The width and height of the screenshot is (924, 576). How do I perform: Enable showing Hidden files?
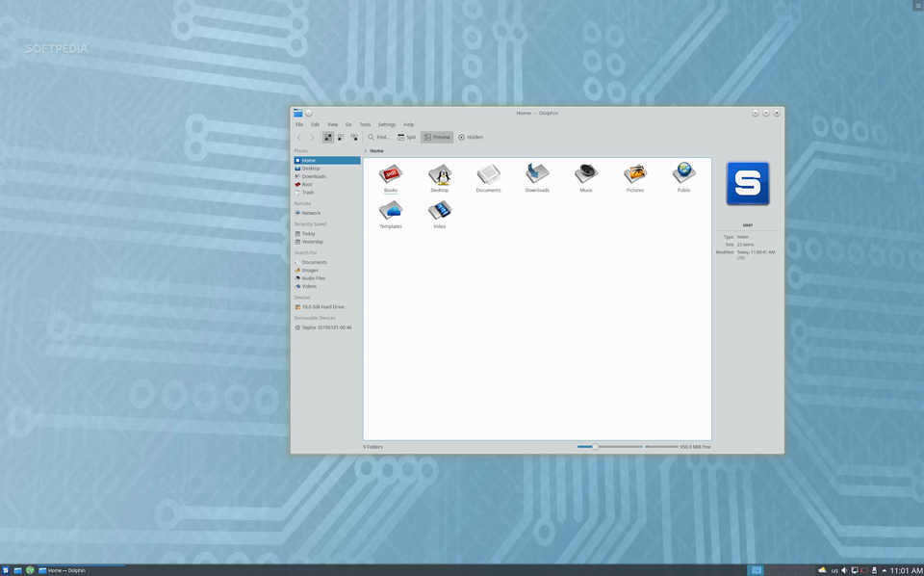click(x=471, y=137)
